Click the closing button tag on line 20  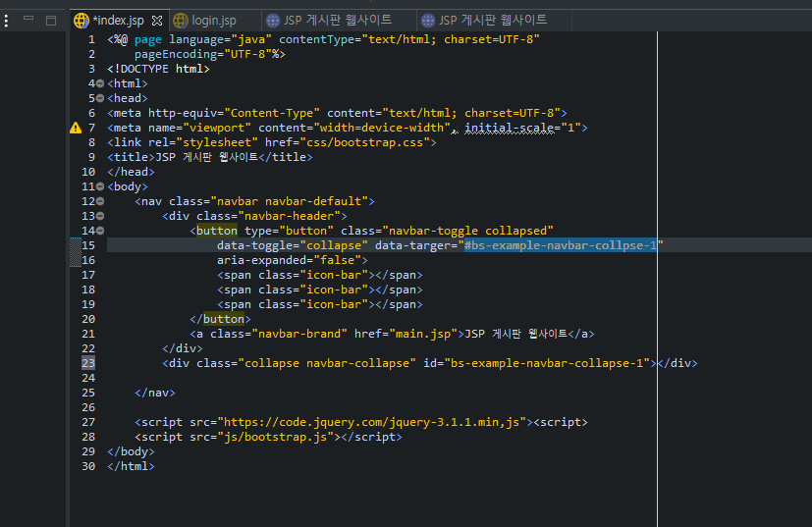pyautogui.click(x=220, y=319)
